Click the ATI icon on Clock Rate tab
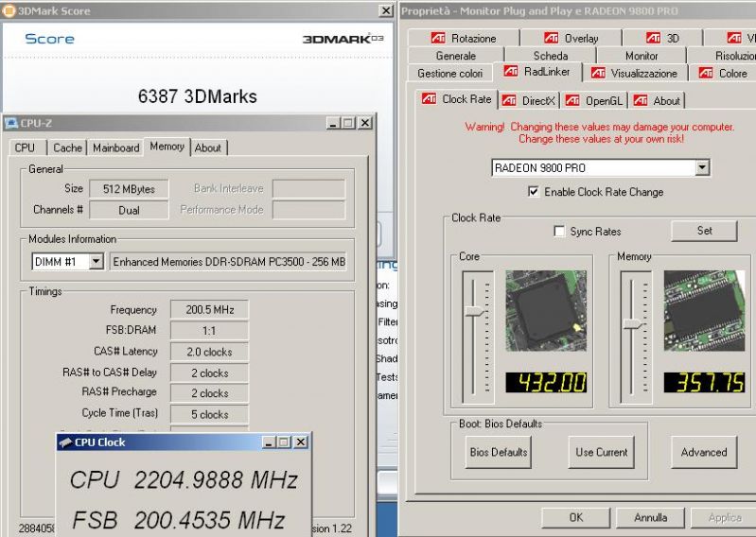 (430, 98)
